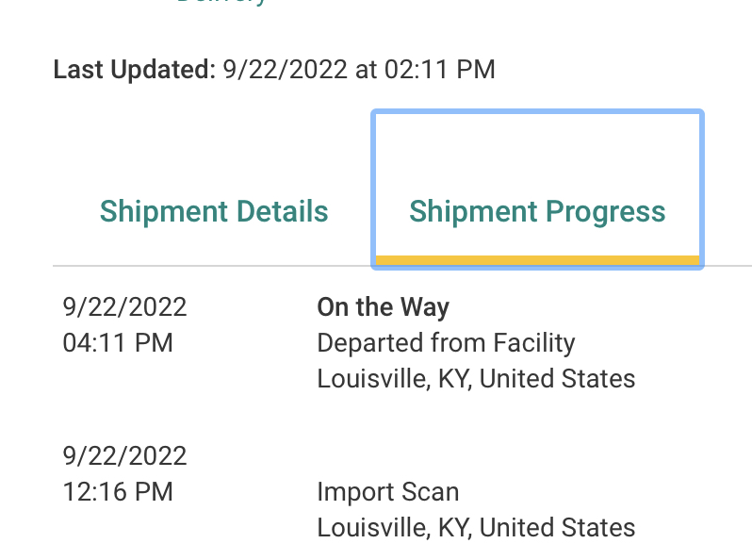Click the yellow underline beneath Shipment Progress
This screenshot has height=560, width=752.
coord(537,260)
